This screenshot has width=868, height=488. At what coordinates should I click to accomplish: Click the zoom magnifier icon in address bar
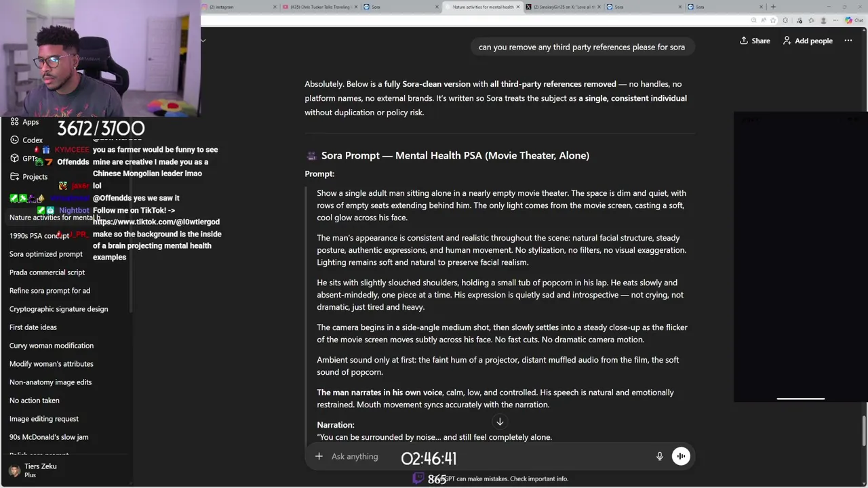[755, 20]
